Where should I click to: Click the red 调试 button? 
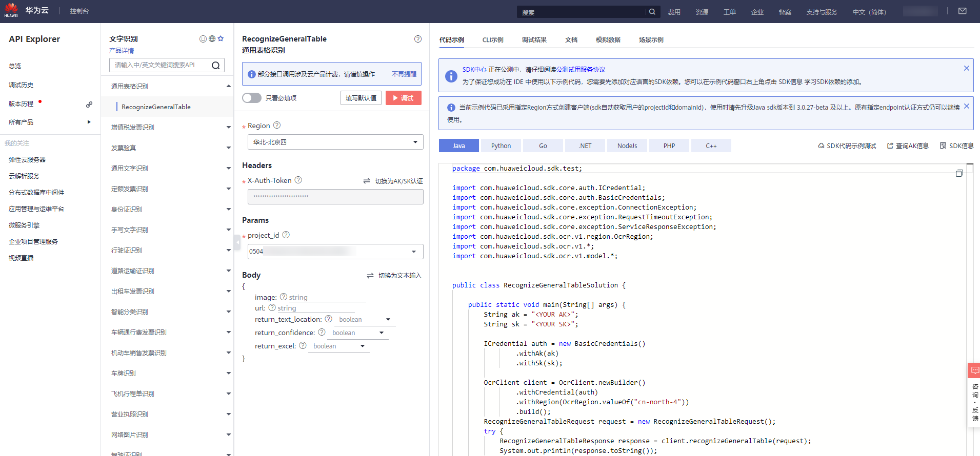404,98
